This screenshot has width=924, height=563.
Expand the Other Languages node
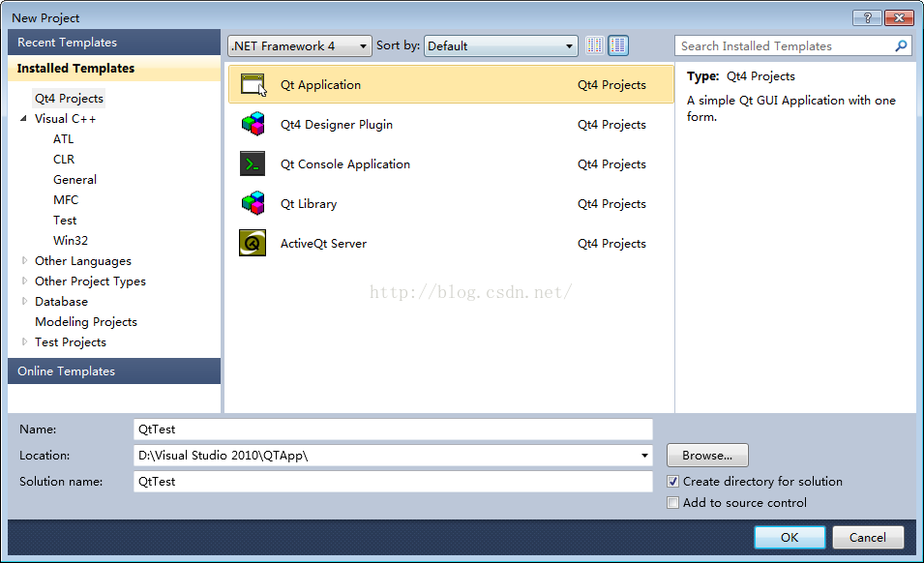click(24, 260)
